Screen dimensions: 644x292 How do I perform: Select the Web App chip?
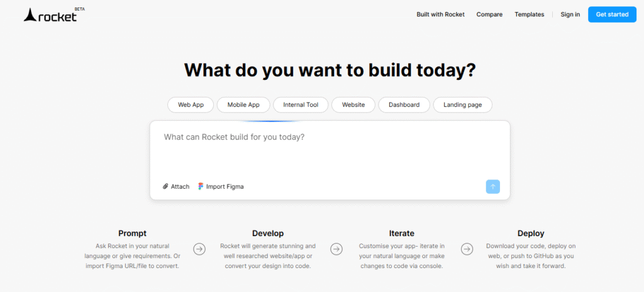[x=191, y=105]
